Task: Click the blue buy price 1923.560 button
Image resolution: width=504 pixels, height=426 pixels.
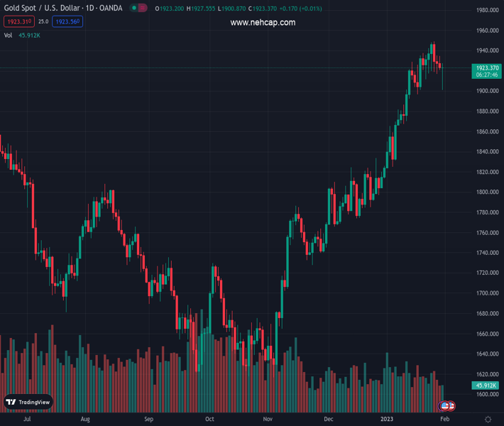Action: (x=68, y=21)
